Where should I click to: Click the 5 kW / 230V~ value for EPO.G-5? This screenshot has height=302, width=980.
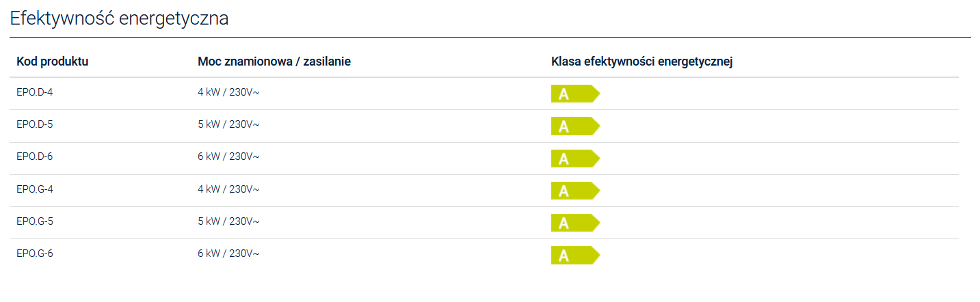[228, 221]
